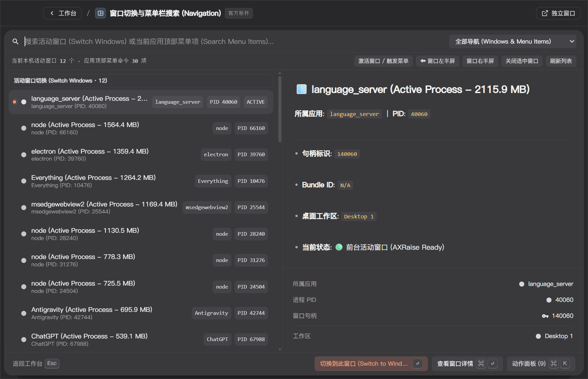Click 关闭选中窗口 button
The width and height of the screenshot is (588, 379).
(x=522, y=61)
